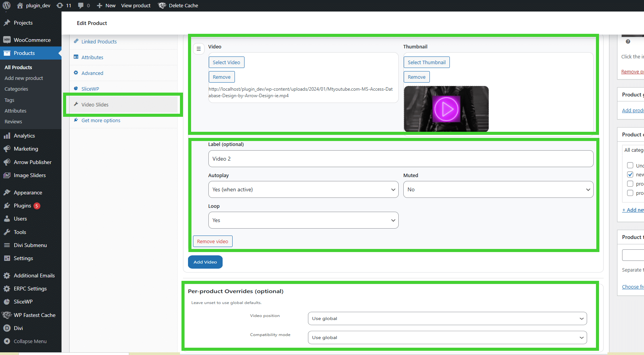Open the Video position override dropdown
Screen dimensions: 644x355
(x=447, y=318)
